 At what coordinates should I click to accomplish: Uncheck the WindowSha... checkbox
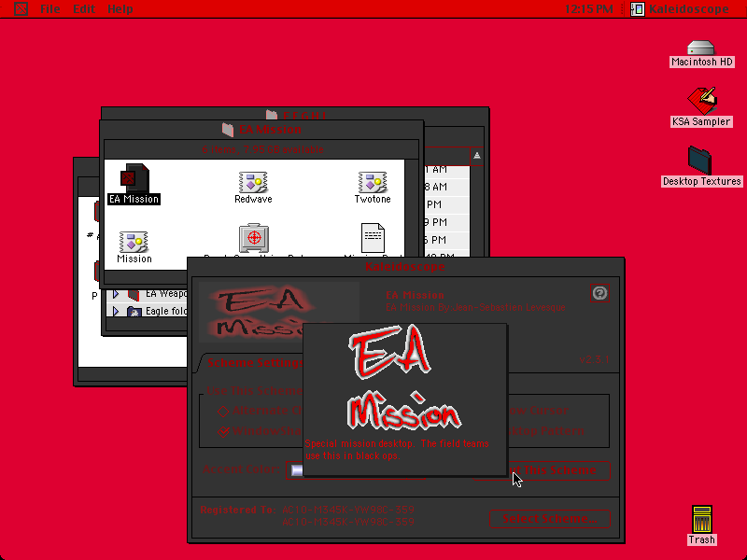[223, 431]
